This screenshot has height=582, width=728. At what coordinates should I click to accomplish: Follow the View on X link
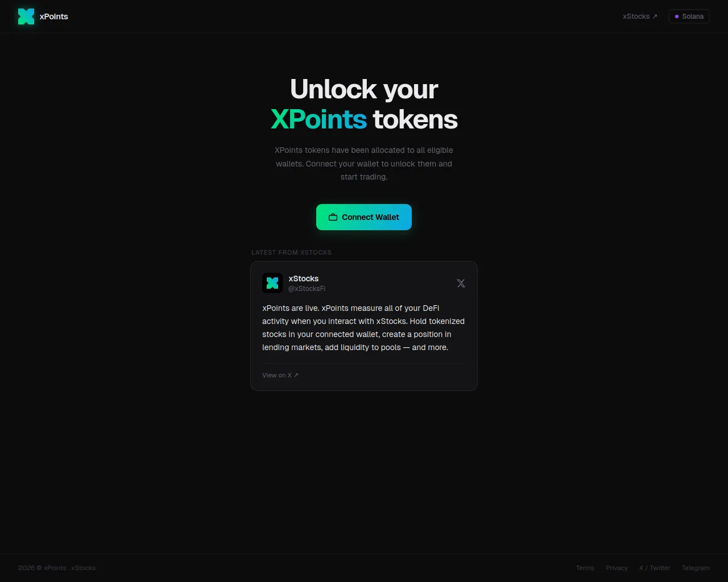tap(280, 375)
